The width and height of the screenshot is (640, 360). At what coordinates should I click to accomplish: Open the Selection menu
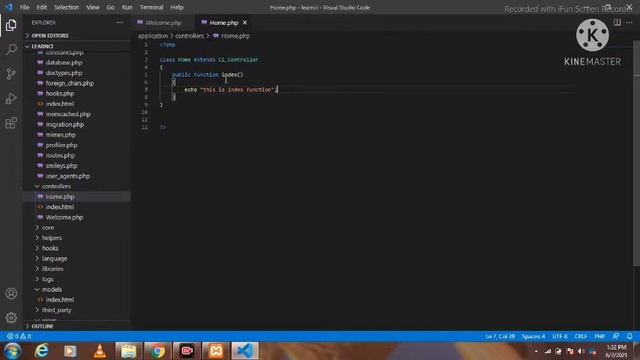click(x=67, y=7)
